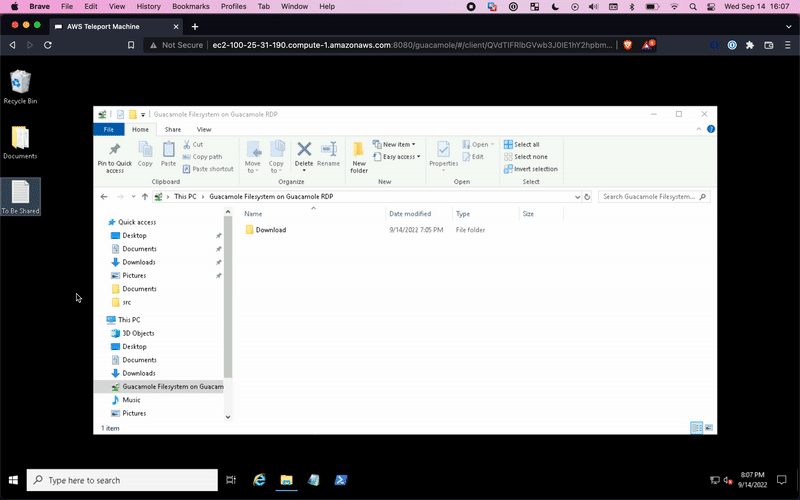Open the Share ribbon tab
Viewport: 800px width, 500px height.
[173, 129]
